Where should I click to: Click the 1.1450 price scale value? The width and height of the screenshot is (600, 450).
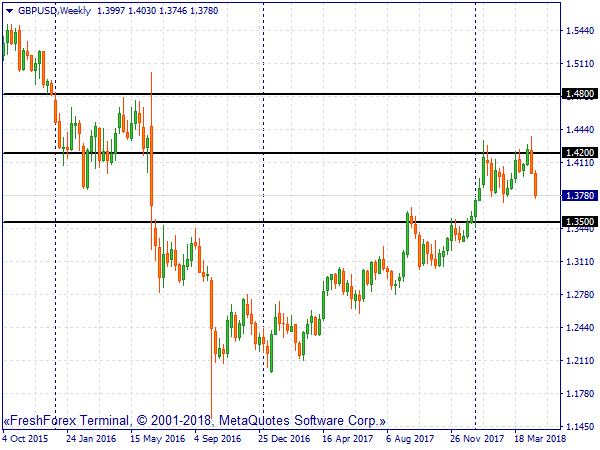(580, 426)
